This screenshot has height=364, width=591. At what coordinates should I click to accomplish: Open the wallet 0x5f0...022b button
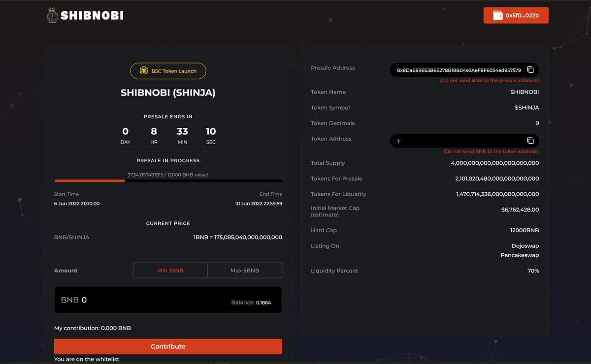pos(516,15)
